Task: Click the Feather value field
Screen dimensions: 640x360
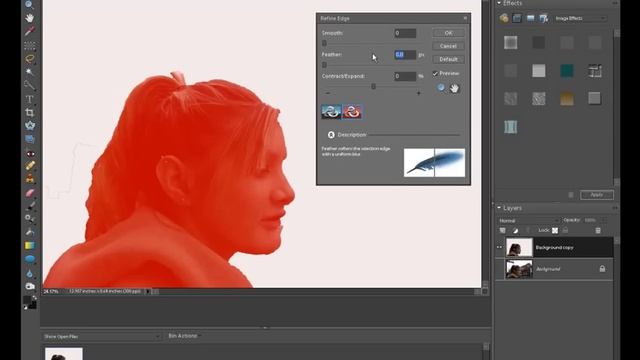Action: point(405,55)
